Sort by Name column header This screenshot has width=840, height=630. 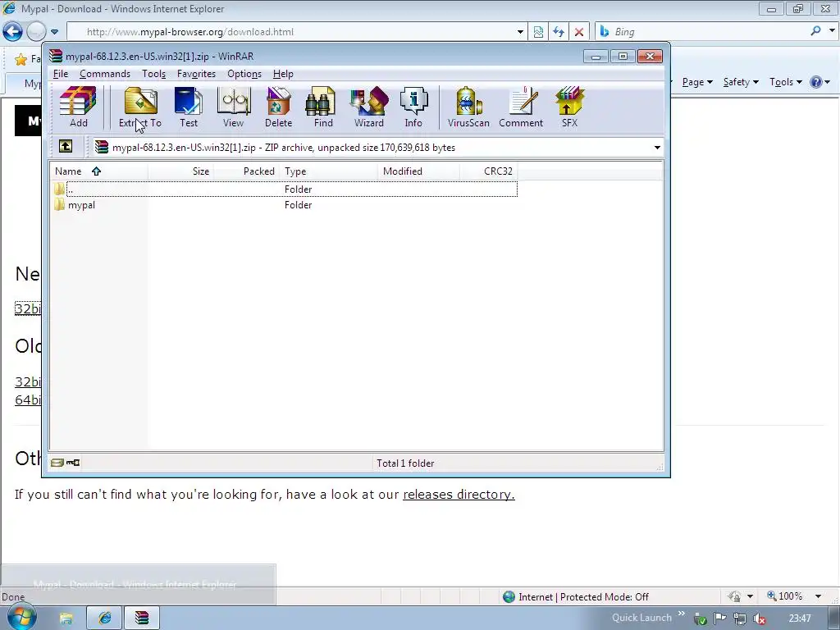coord(99,171)
